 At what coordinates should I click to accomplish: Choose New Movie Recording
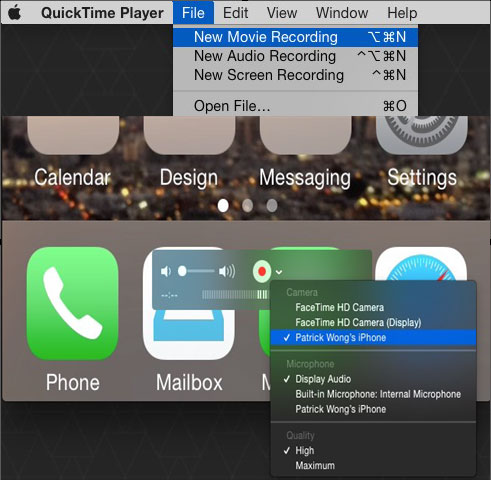[x=295, y=37]
